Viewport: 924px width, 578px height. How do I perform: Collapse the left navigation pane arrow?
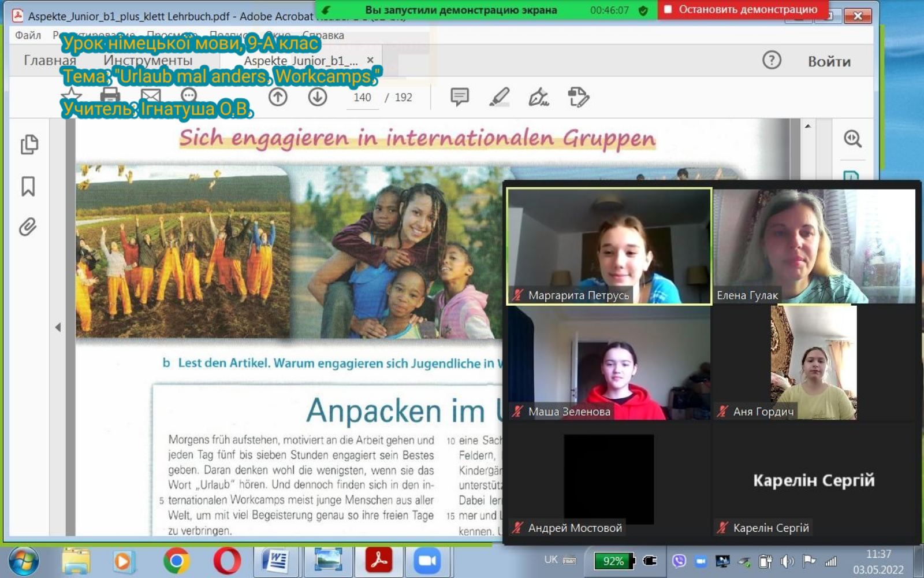[x=58, y=328]
